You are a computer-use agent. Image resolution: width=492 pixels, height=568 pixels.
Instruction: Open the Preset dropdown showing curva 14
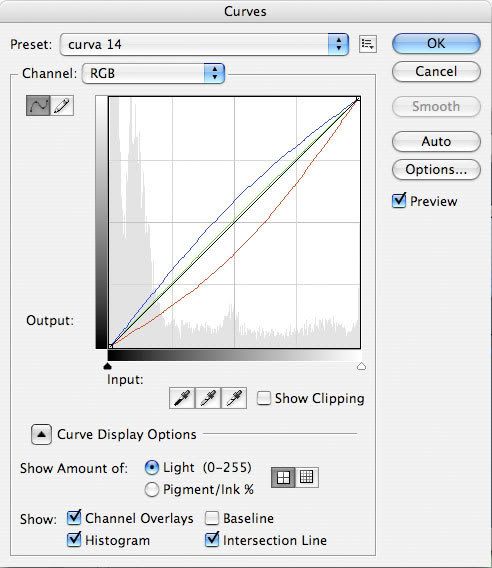tap(204, 45)
